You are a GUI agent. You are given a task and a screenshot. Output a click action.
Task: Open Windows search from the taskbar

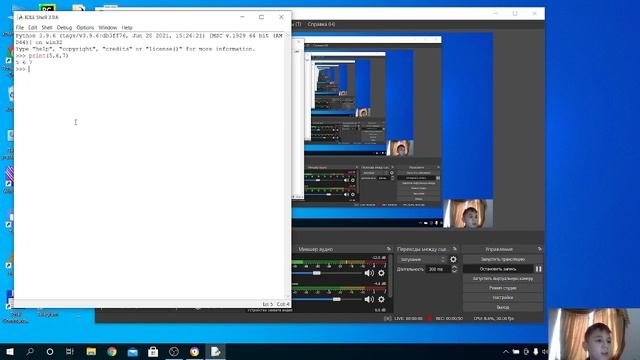click(30, 351)
